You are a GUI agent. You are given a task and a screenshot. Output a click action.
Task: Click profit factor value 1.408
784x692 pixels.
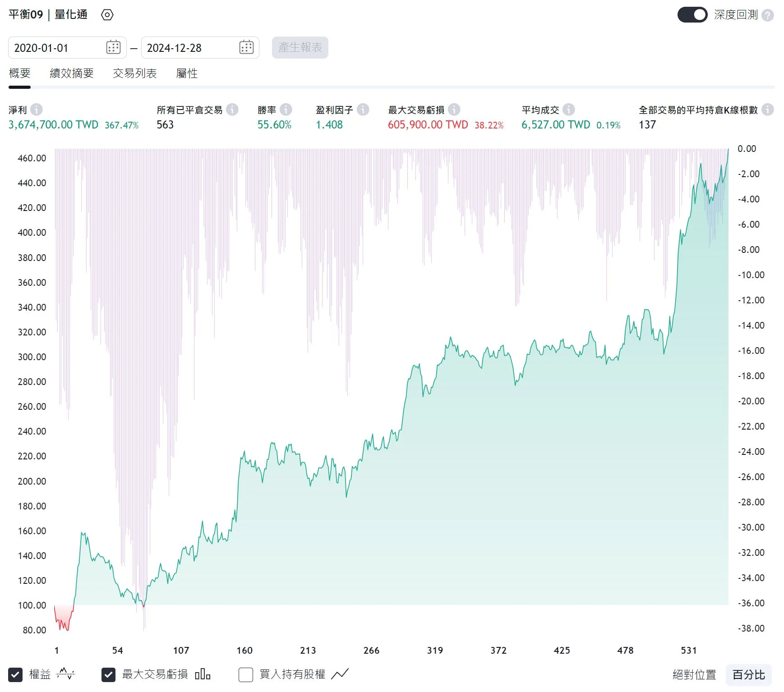click(329, 125)
